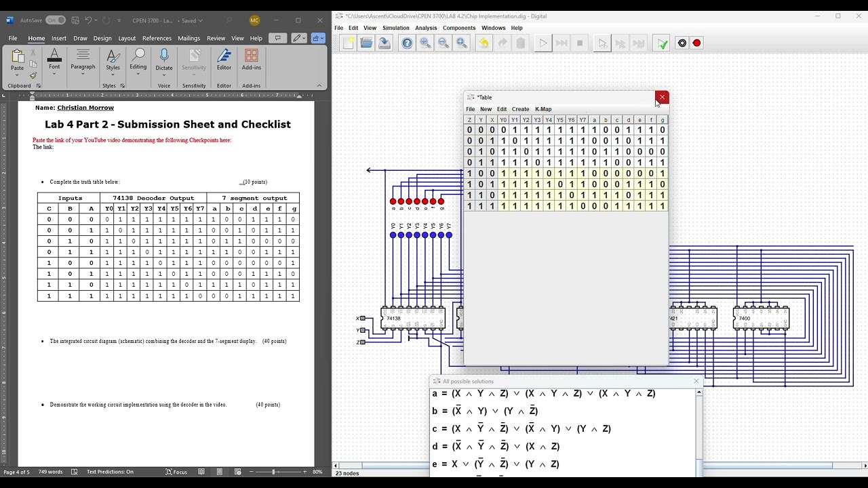Viewport: 868px width, 488px height.
Task: Open the Windows menu in Digital
Action: point(493,28)
